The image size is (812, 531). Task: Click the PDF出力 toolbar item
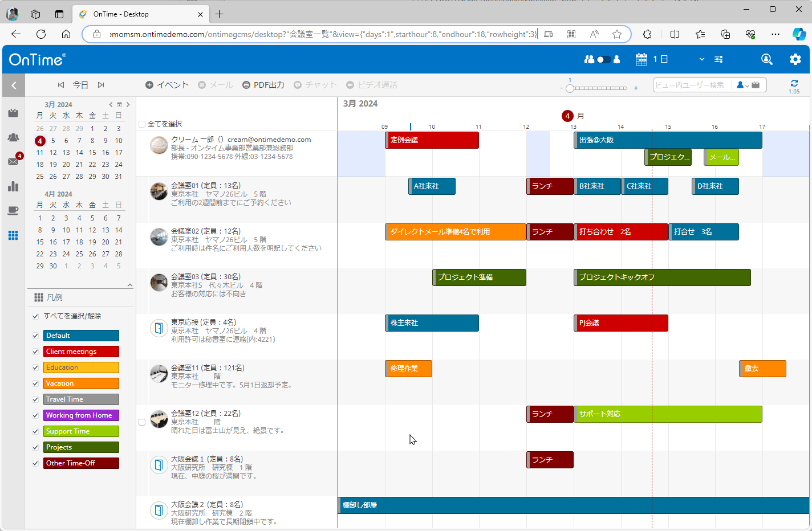[263, 85]
